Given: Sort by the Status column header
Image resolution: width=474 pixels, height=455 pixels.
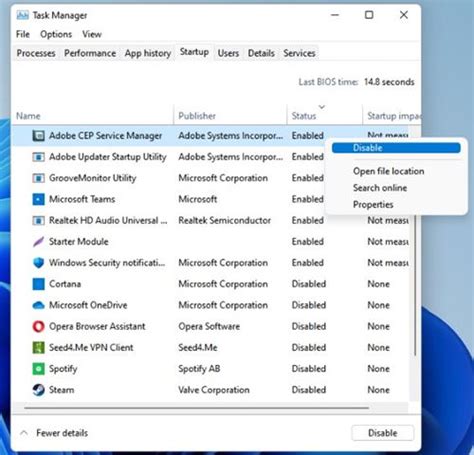Looking at the screenshot, I should tap(304, 116).
